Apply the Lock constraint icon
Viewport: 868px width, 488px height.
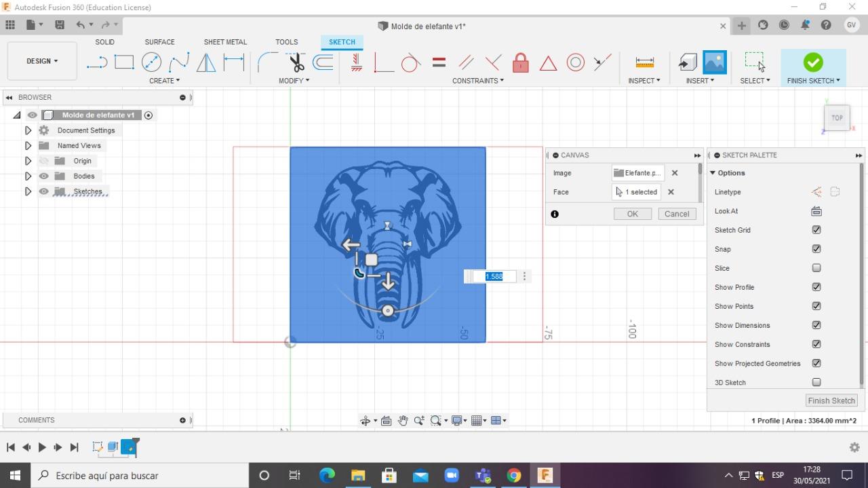tap(520, 62)
